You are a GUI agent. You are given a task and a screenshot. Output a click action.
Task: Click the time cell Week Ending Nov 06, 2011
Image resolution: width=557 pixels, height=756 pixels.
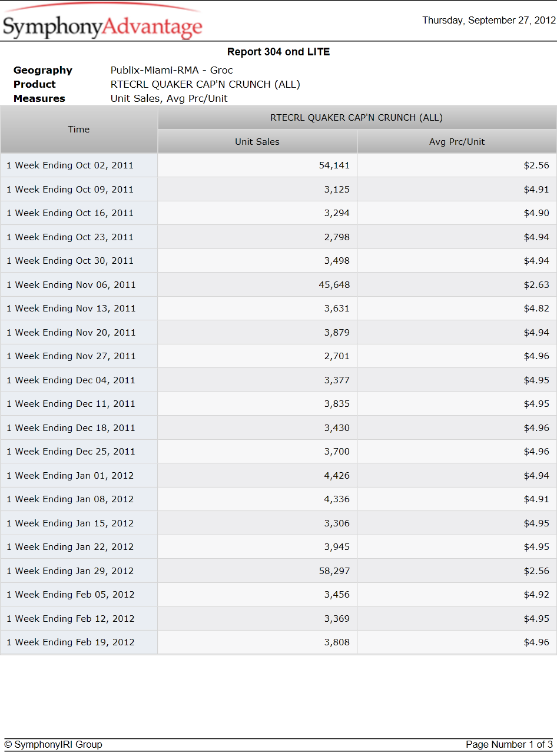click(x=79, y=285)
